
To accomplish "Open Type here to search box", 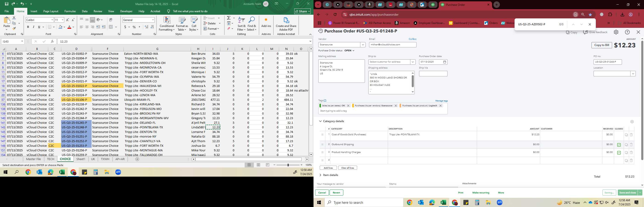I will [x=364, y=202].
